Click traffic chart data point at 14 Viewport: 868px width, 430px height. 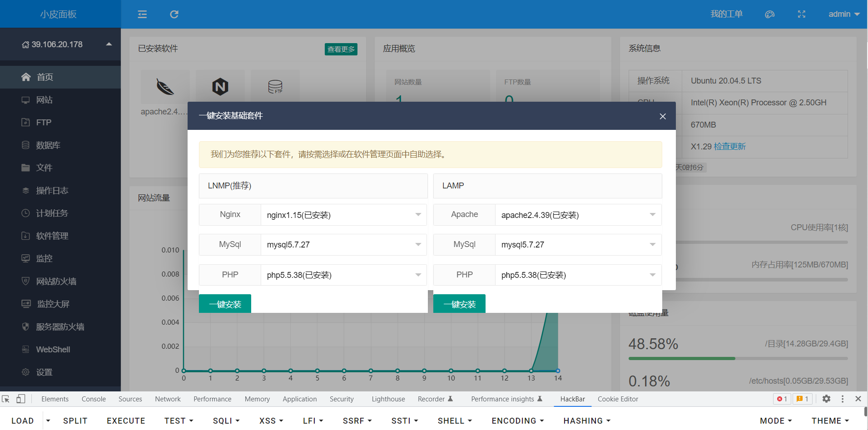[x=558, y=371]
